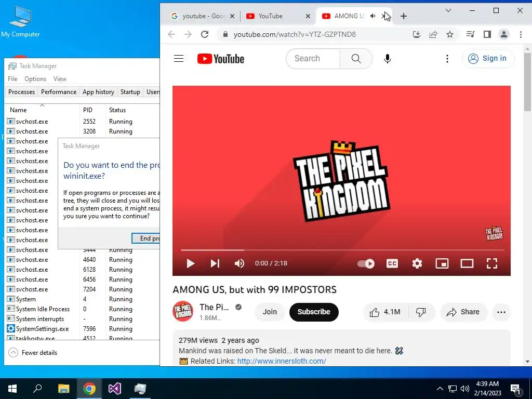Close the 'youtube - Google' search tab

(x=232, y=16)
